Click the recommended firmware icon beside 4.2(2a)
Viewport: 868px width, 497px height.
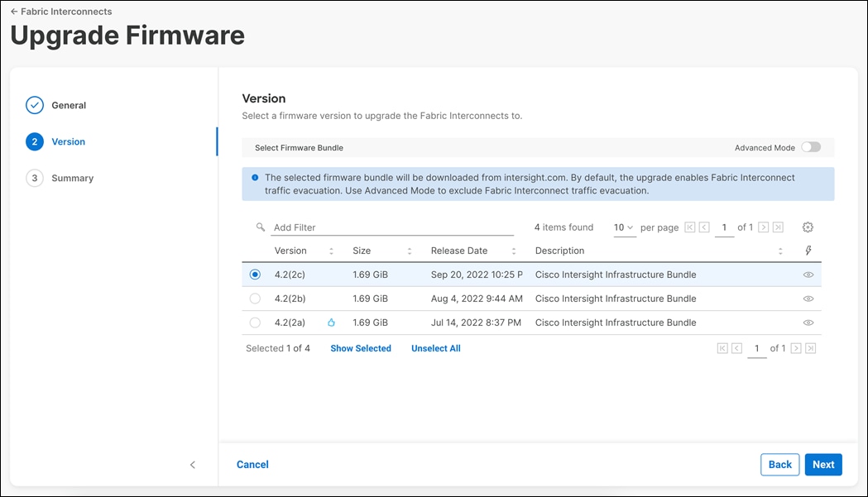332,323
